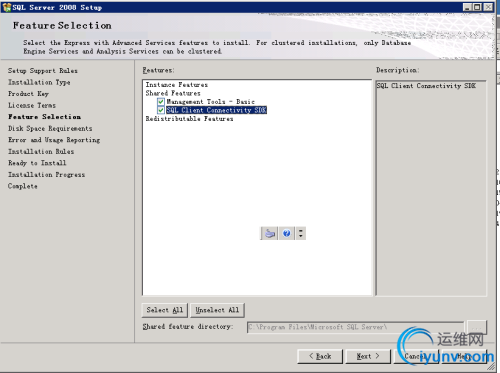Select the SQL Client Connectivity SDK row

[216, 110]
